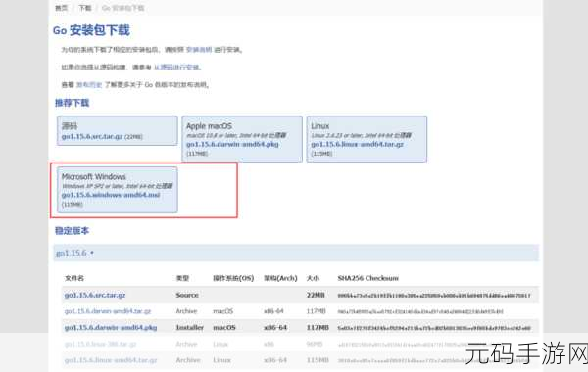
Task: Select the Source type cell
Action: point(187,295)
